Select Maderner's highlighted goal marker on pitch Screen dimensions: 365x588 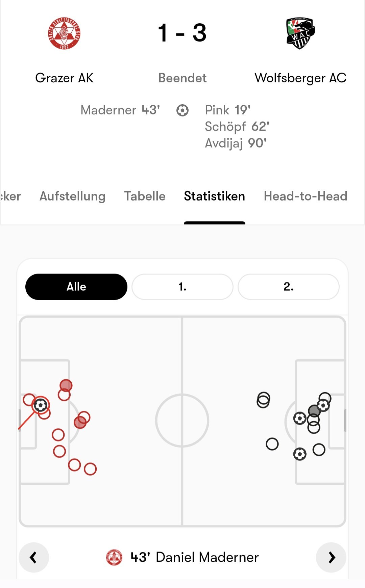tap(41, 405)
